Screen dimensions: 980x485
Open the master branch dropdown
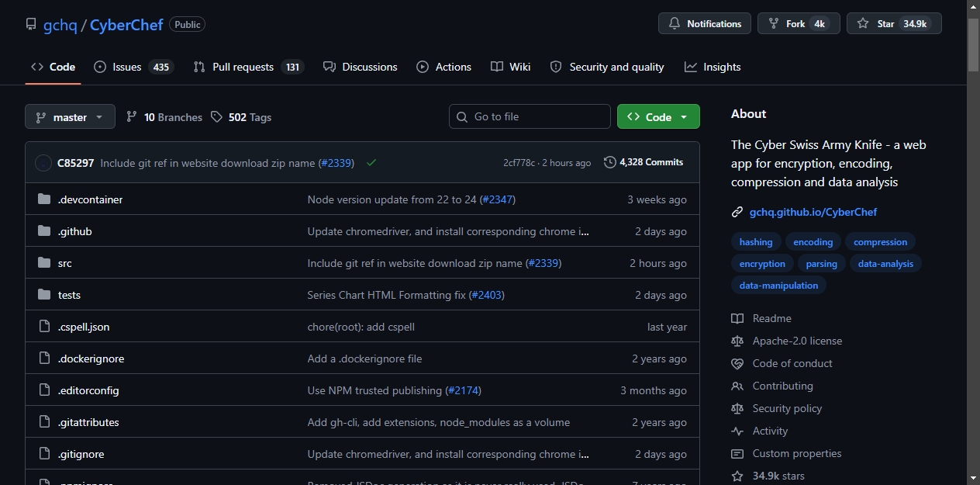tap(70, 117)
